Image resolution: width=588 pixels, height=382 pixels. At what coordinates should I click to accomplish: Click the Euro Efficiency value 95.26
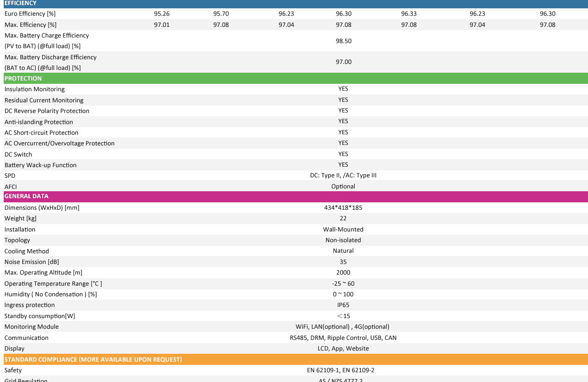pyautogui.click(x=162, y=14)
